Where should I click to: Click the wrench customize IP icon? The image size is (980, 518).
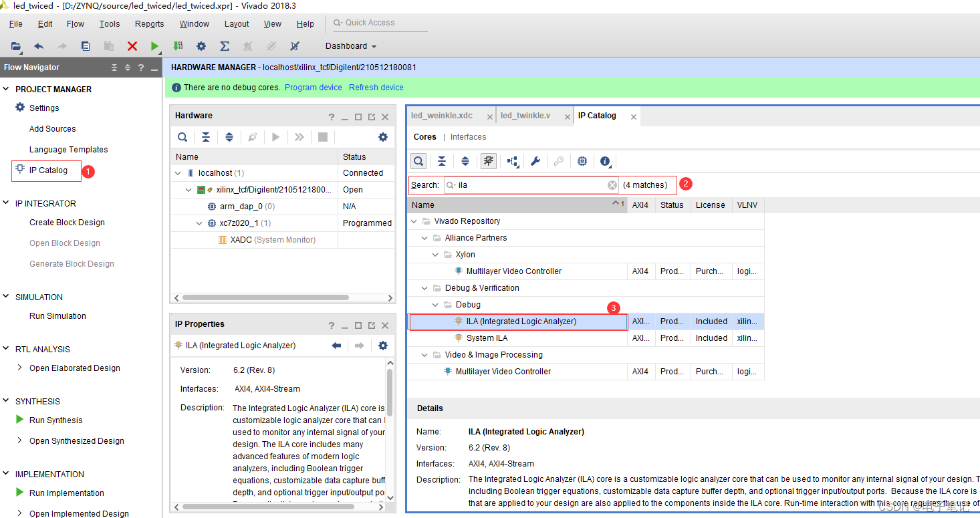(535, 161)
